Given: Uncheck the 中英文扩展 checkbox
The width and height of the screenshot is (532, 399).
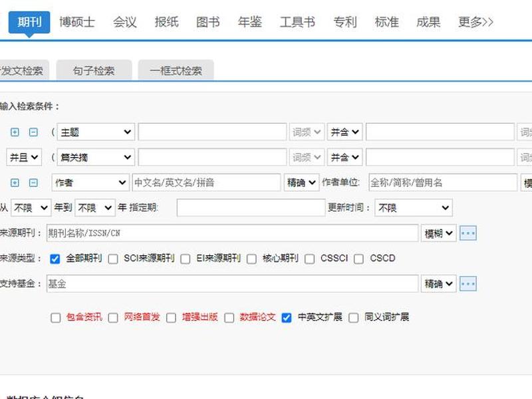Looking at the screenshot, I should (x=287, y=318).
